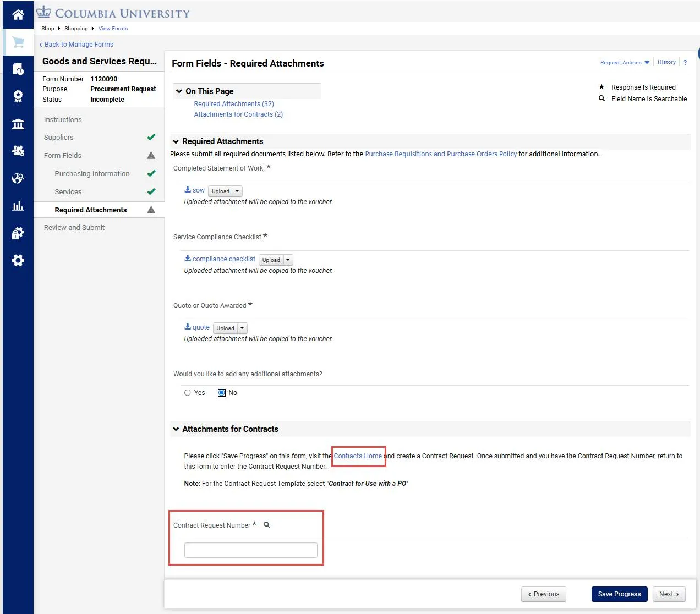
Task: Click the View Forms breadcrumb
Action: [113, 29]
